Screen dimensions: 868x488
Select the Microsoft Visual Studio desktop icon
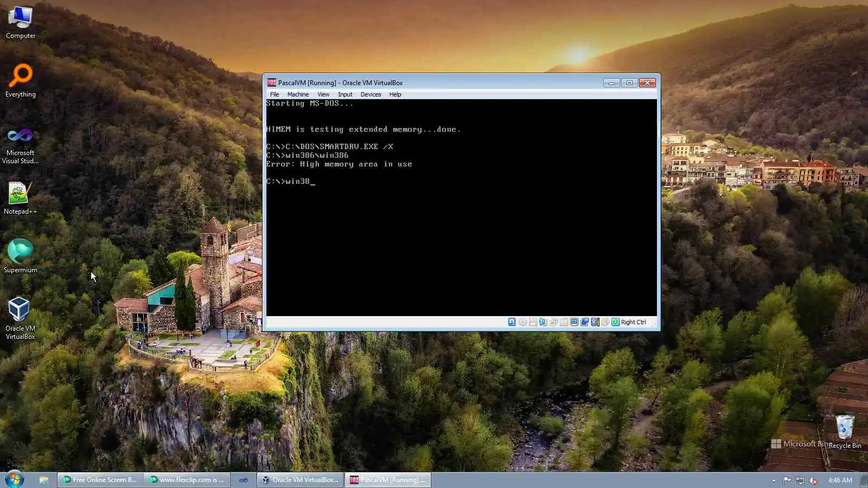[21, 145]
